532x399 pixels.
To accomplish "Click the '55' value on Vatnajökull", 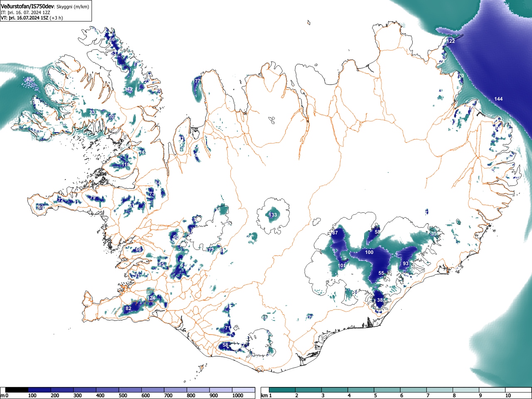I will (x=381, y=273).
